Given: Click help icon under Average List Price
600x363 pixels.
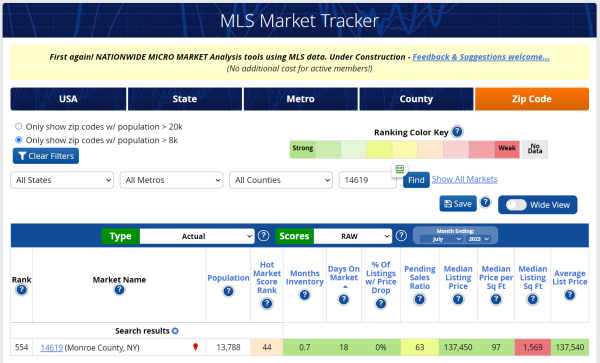Looking at the screenshot, I should pos(570,295).
